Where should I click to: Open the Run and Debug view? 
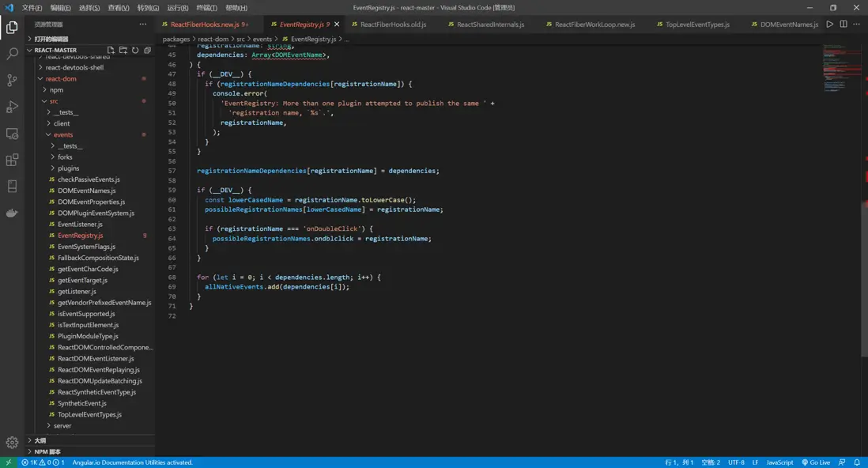(x=12, y=107)
